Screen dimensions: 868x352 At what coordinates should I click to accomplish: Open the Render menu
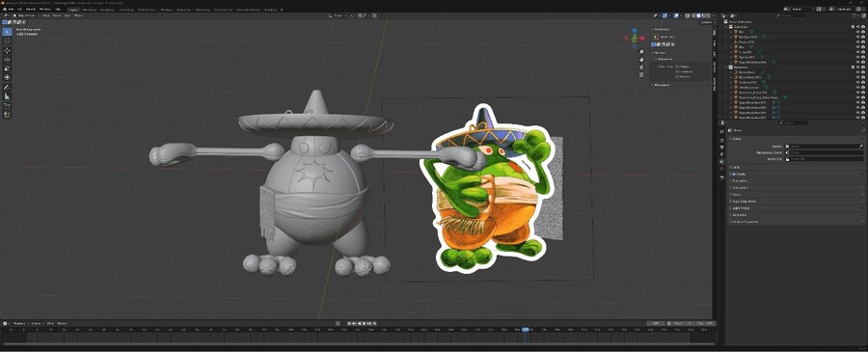tap(31, 10)
